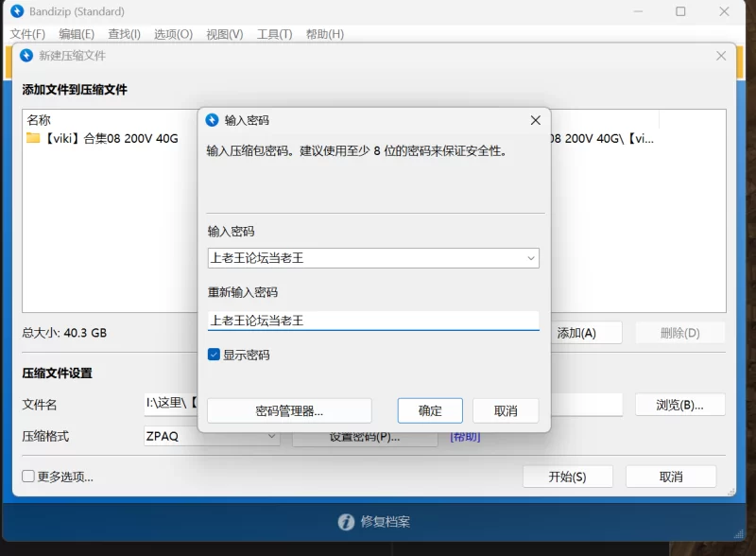The width and height of the screenshot is (756, 556).
Task: Enable the 更多选项 checkbox
Action: click(28, 477)
